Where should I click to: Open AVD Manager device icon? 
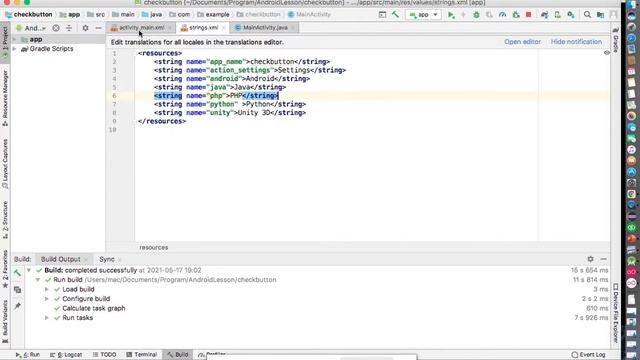pyautogui.click(x=557, y=15)
